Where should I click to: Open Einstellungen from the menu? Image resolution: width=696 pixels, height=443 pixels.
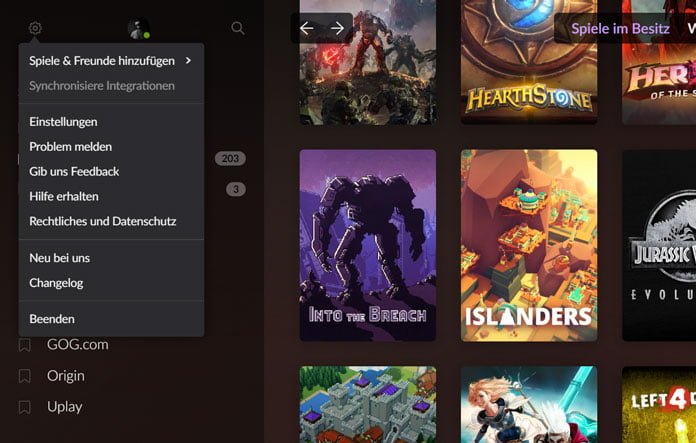coord(63,122)
